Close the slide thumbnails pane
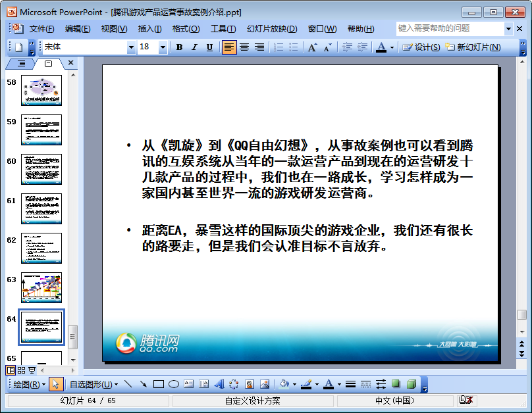 (x=70, y=62)
